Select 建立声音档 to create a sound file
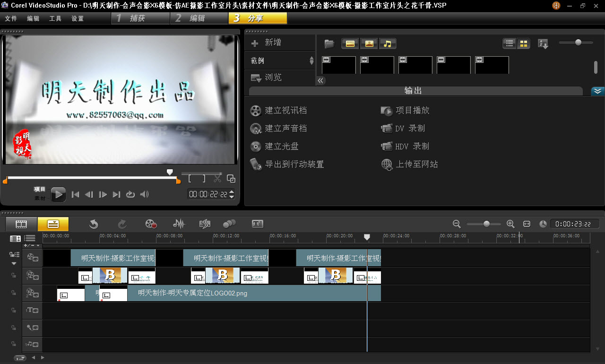Screen dimensions: 605x364 point(279,129)
